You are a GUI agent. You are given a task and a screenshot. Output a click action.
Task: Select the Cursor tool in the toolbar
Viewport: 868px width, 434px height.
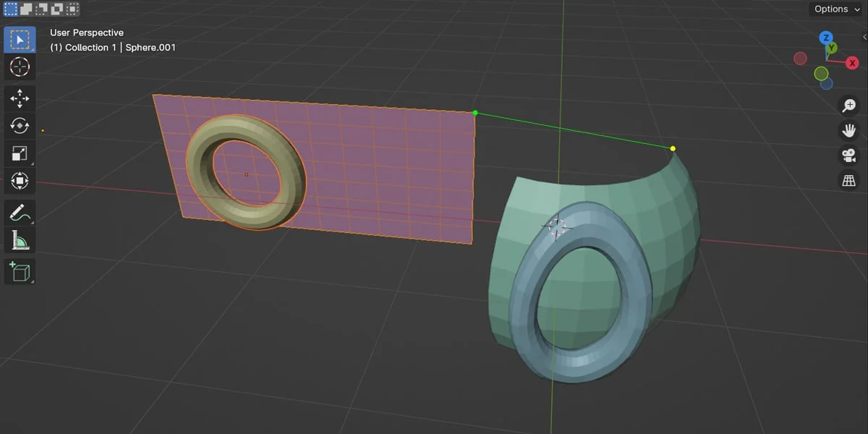point(20,67)
